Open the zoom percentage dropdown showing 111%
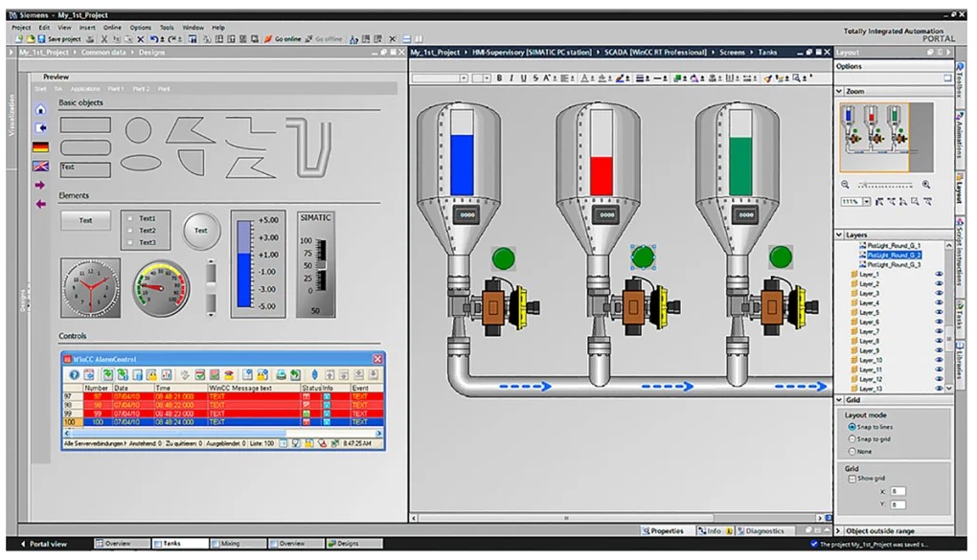The width and height of the screenshot is (977, 560). click(x=868, y=201)
